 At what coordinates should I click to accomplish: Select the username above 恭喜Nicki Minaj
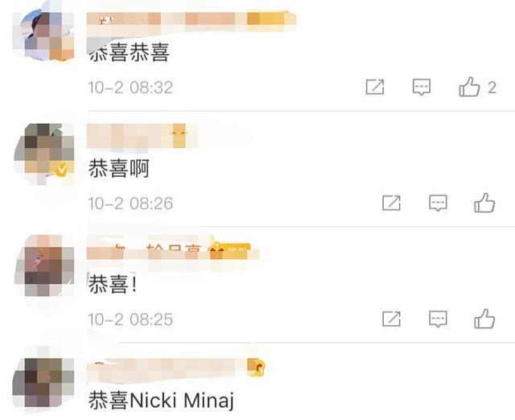coord(175,367)
